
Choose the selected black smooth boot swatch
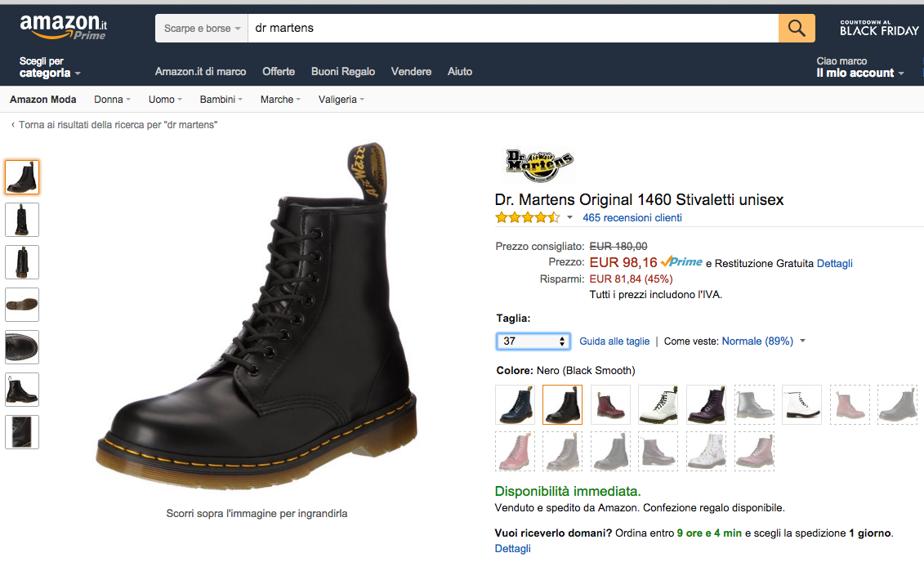(562, 404)
